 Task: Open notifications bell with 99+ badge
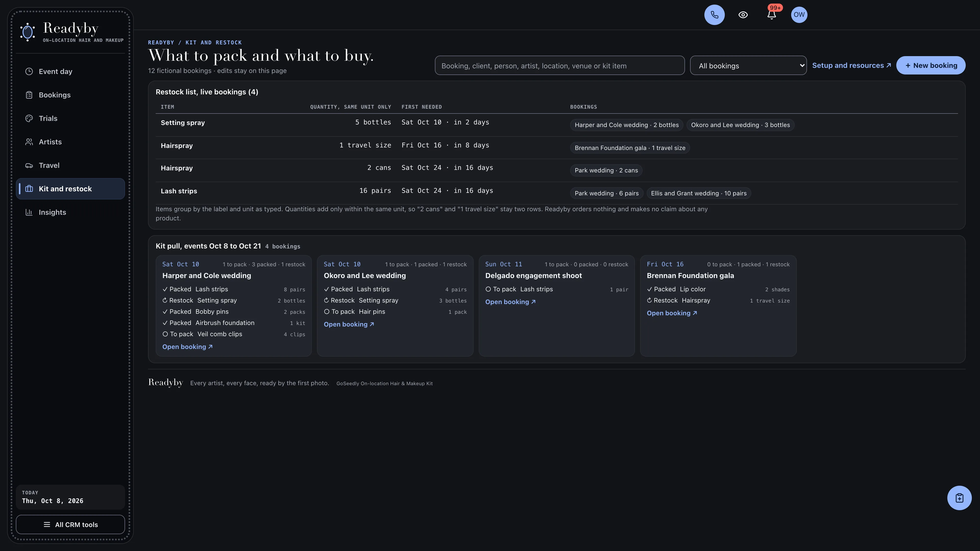771,15
